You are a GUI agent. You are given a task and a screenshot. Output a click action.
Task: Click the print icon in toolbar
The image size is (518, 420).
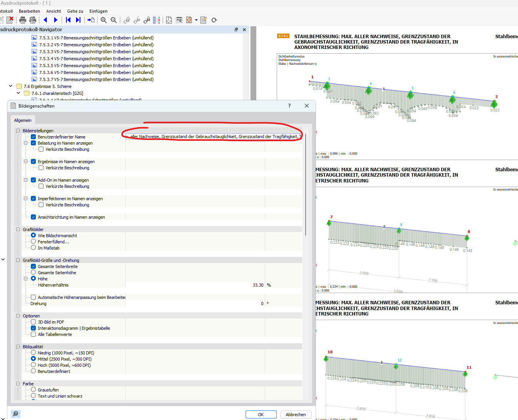tap(23, 20)
